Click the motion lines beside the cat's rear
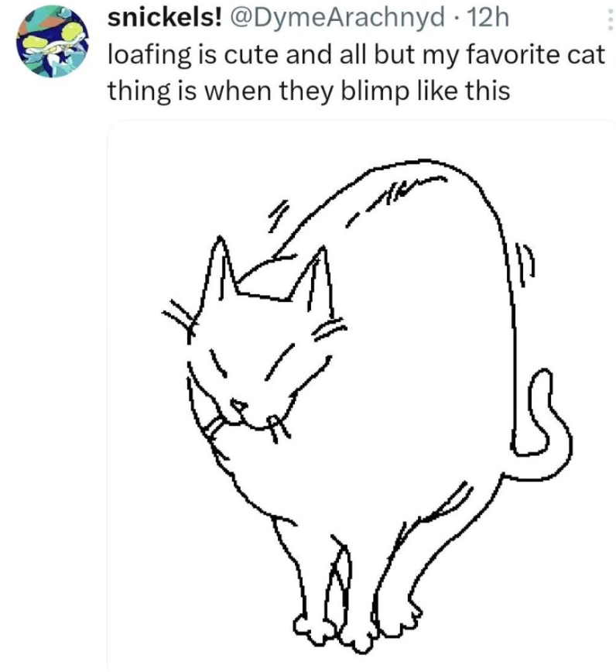The width and height of the screenshot is (616, 672). click(525, 265)
